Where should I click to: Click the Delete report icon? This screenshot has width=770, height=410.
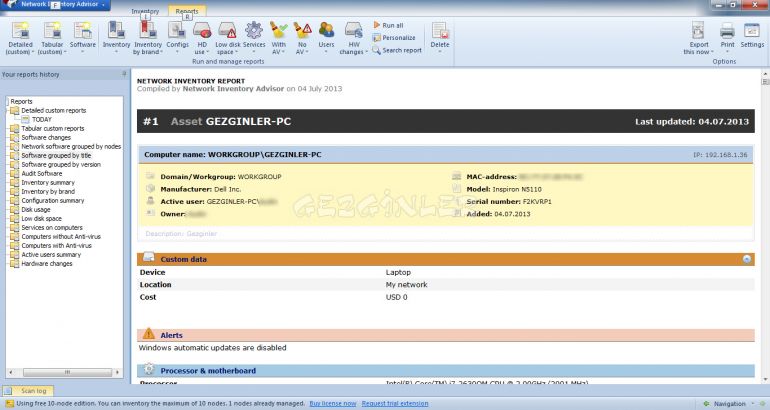click(x=440, y=30)
